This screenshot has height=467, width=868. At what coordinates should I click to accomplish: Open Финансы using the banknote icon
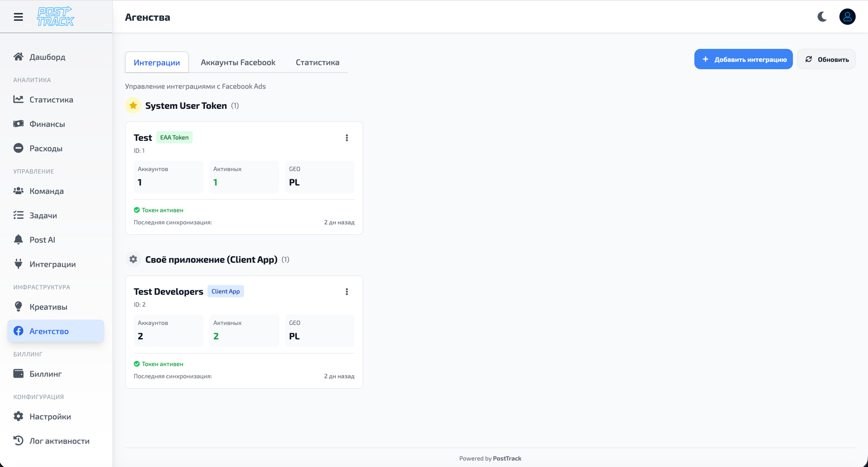point(18,123)
